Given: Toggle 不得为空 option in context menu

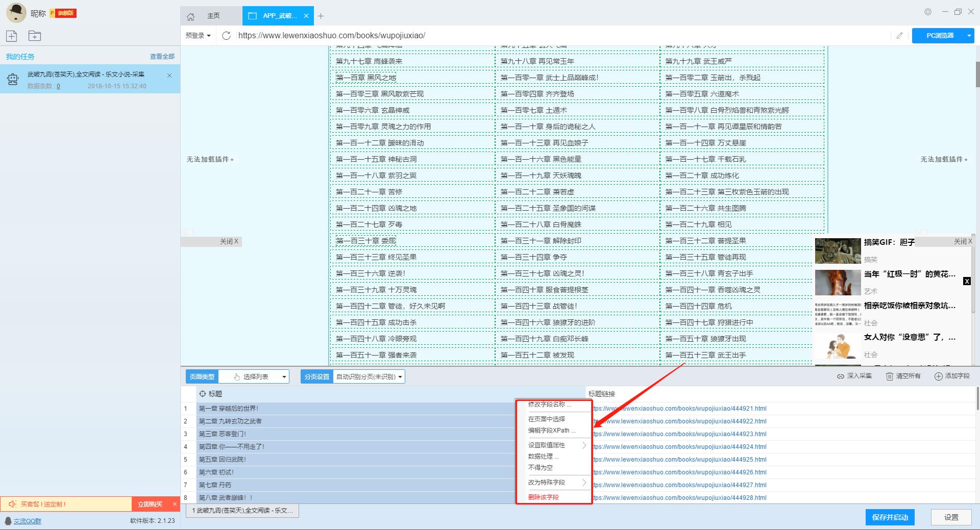Looking at the screenshot, I should pyautogui.click(x=541, y=467).
